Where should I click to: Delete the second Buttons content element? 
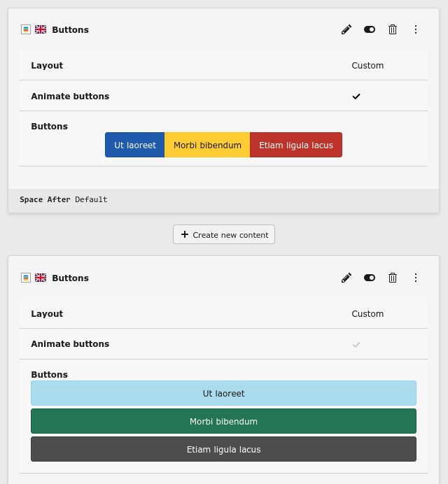pyautogui.click(x=393, y=278)
